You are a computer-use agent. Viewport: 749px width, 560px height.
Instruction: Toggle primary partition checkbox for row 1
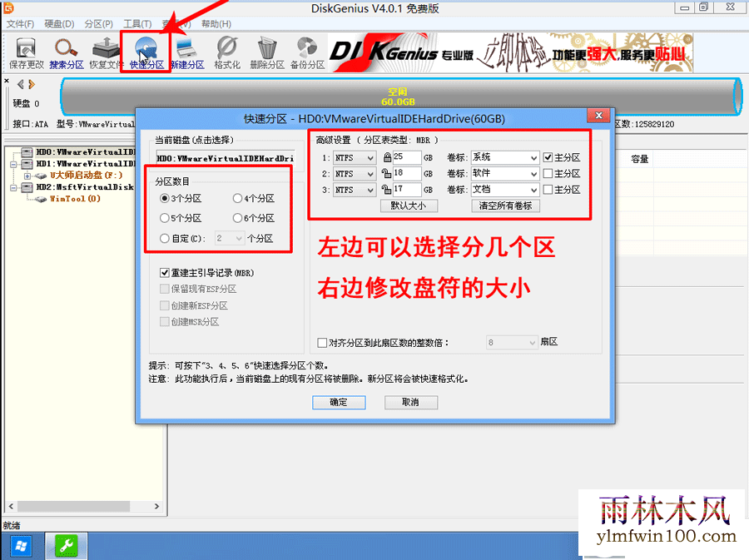pyautogui.click(x=548, y=157)
